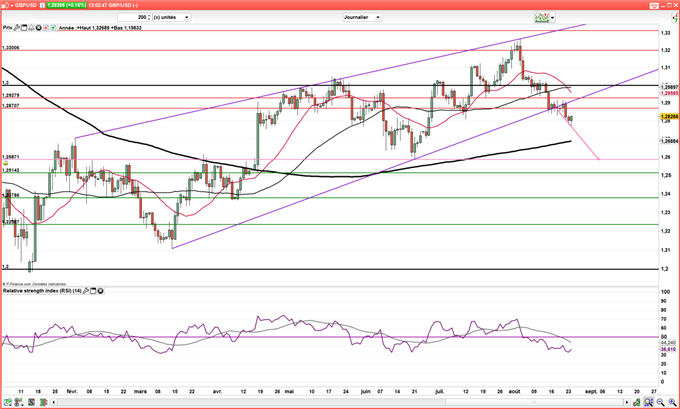Expand the chart style dropdown arrow
The height and width of the screenshot is (409, 680).
552,18
